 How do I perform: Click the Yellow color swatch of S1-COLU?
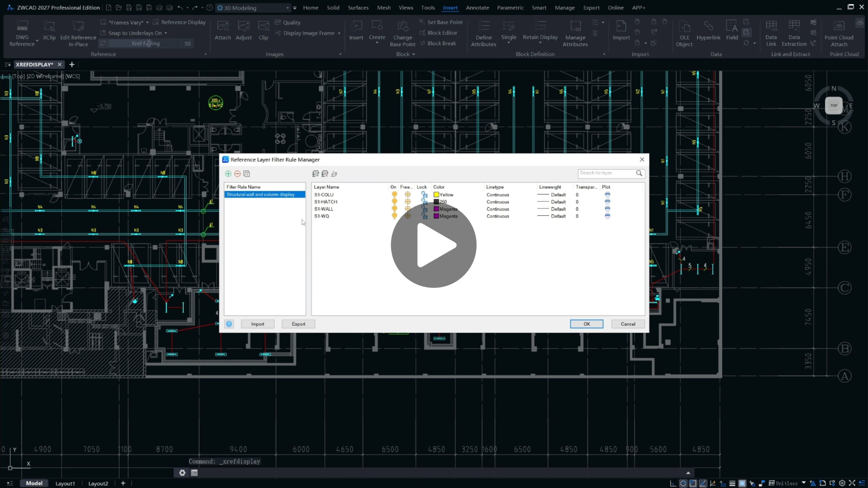[x=436, y=195]
